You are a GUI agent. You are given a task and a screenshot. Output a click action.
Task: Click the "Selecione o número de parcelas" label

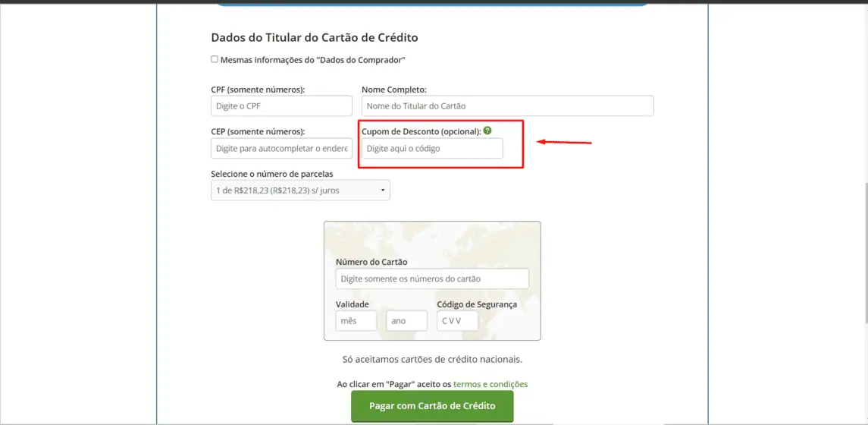(x=272, y=174)
